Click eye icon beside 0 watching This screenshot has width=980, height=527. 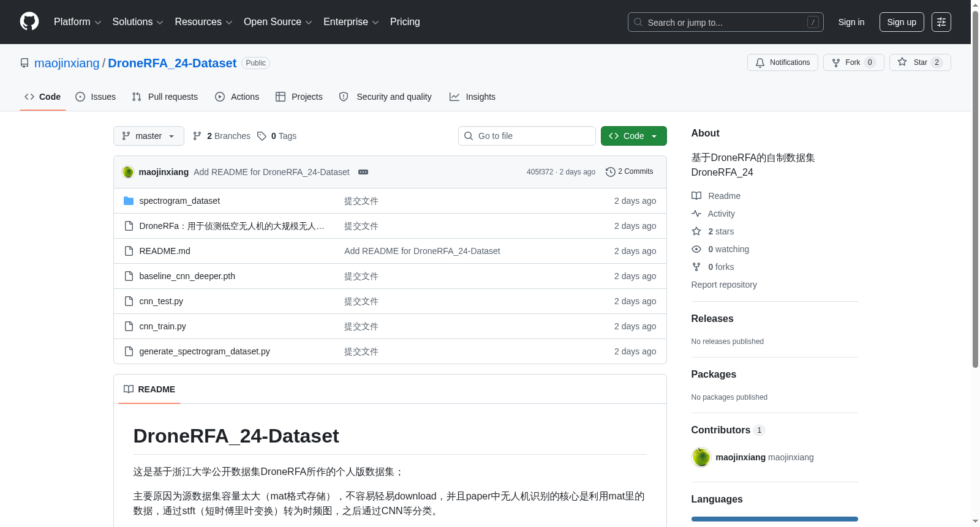696,249
